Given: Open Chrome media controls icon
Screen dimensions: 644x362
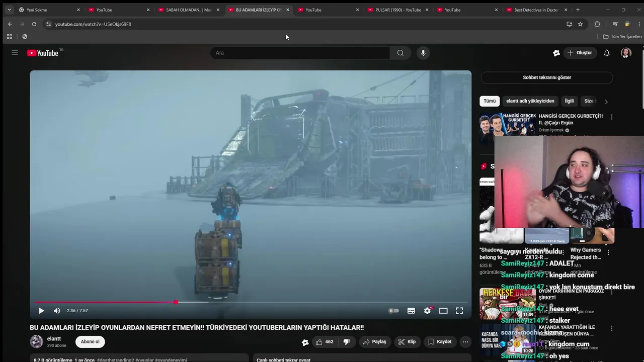Looking at the screenshot, I should click(x=615, y=24).
